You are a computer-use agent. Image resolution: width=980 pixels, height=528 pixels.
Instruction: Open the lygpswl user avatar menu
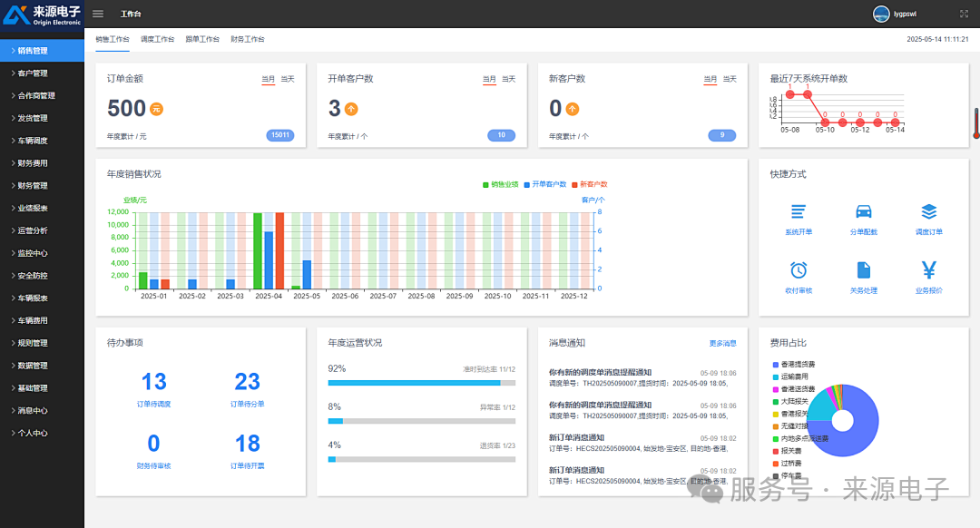pos(881,14)
